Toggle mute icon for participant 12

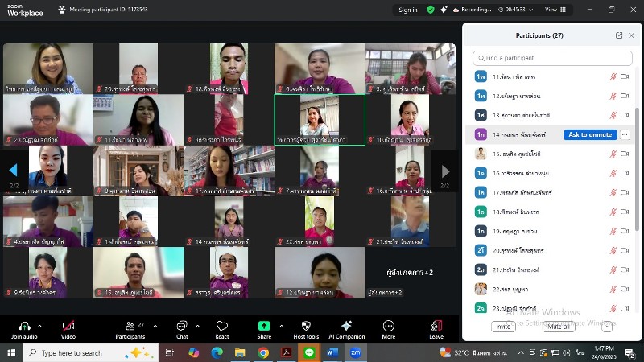point(613,96)
